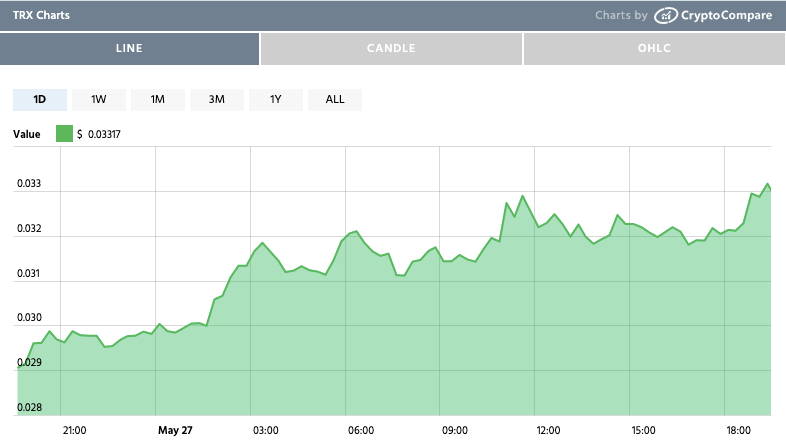Select the 3M time range
The width and height of the screenshot is (786, 443).
pos(217,99)
